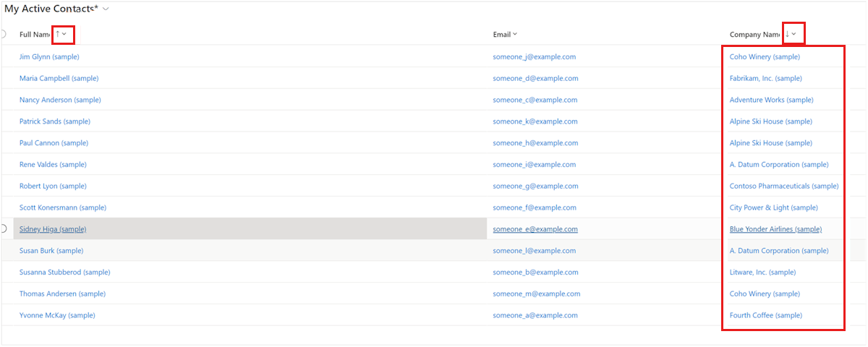Screen dimensions: 868x347
Task: Toggle the select-all radio in header row
Action: tap(3, 34)
